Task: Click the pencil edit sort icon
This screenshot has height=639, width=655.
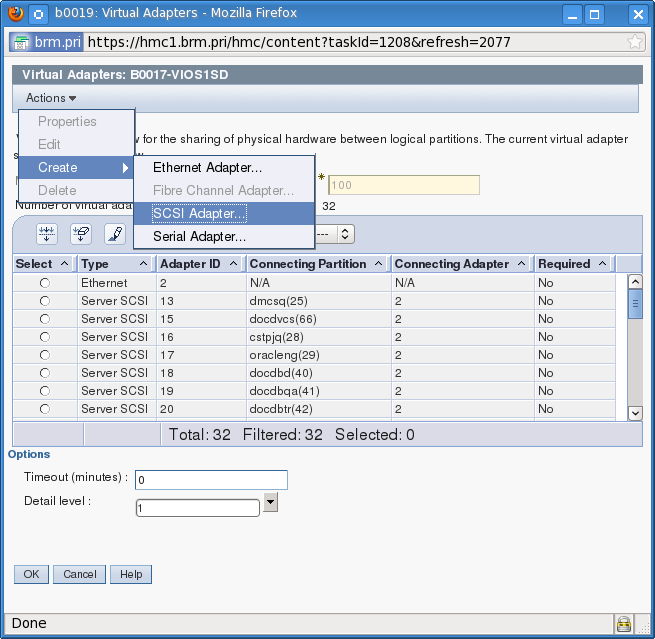Action: (115, 233)
